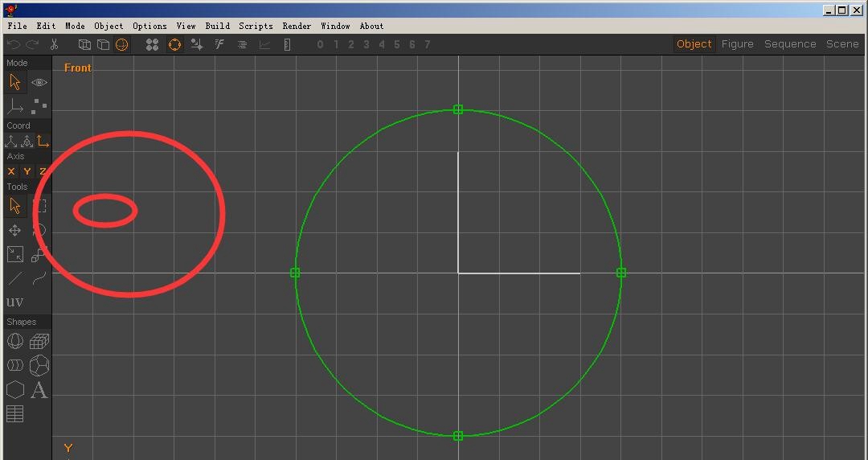Toggle the smooth shaded sphere display icon
This screenshot has width=868, height=460.
click(122, 44)
